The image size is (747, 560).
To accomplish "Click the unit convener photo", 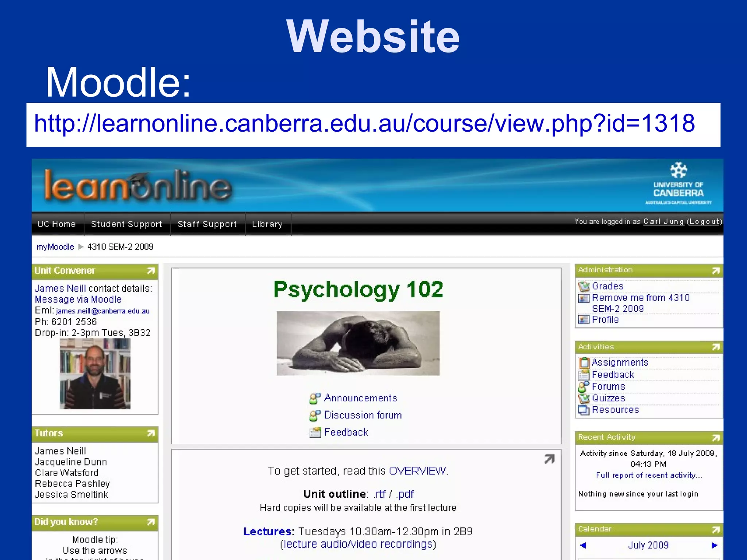I will [x=95, y=374].
